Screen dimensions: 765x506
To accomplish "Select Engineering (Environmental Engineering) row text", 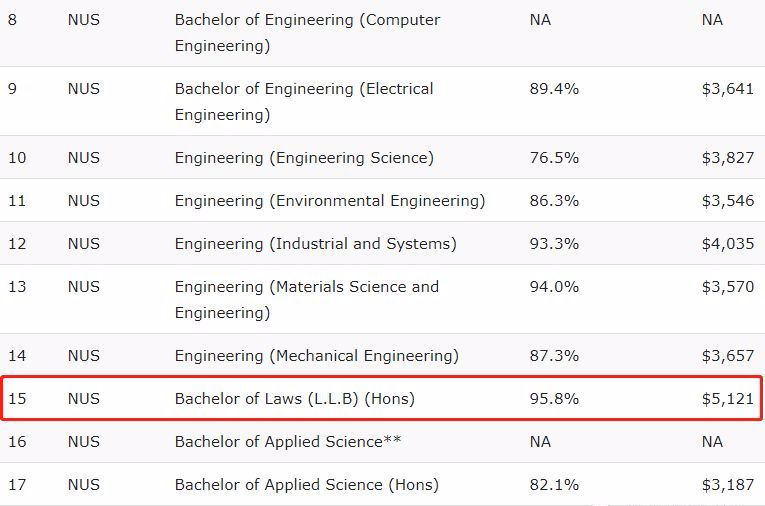I will pos(330,200).
